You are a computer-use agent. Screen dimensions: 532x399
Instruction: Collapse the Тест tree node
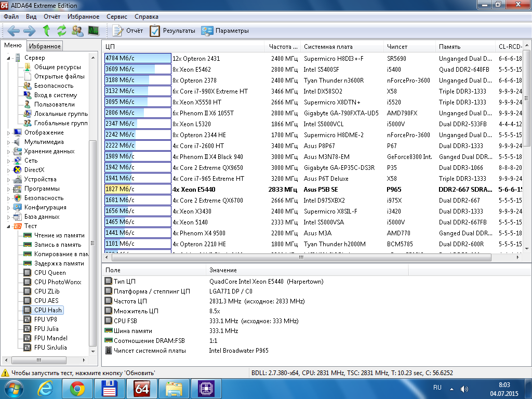tap(8, 227)
